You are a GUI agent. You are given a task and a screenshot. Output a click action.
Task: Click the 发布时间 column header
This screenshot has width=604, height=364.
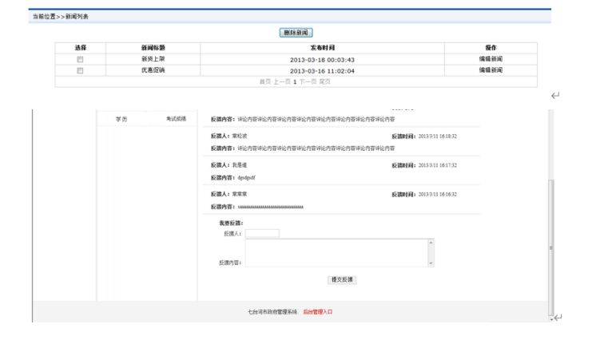(x=323, y=48)
